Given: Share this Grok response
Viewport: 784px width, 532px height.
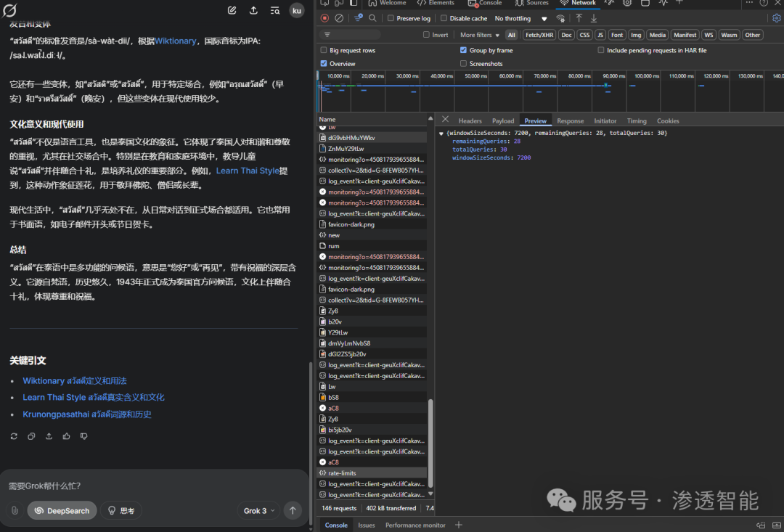Looking at the screenshot, I should point(49,436).
